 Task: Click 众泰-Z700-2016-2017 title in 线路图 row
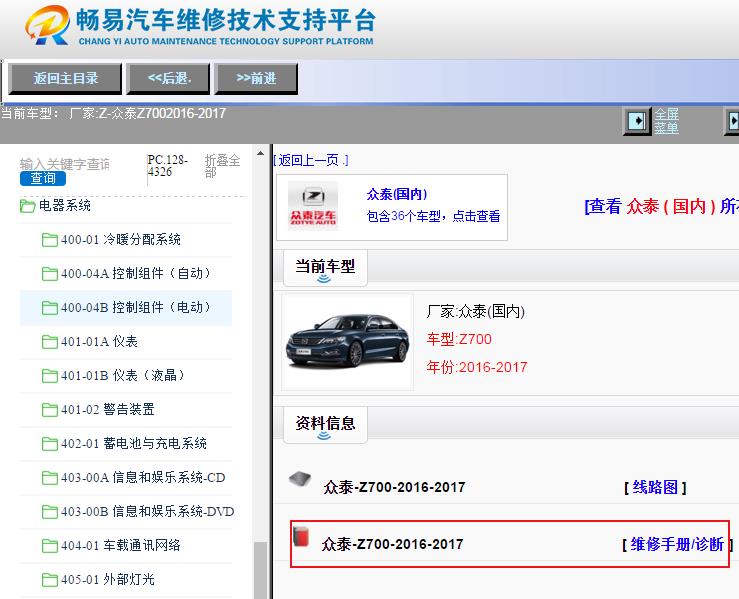394,487
